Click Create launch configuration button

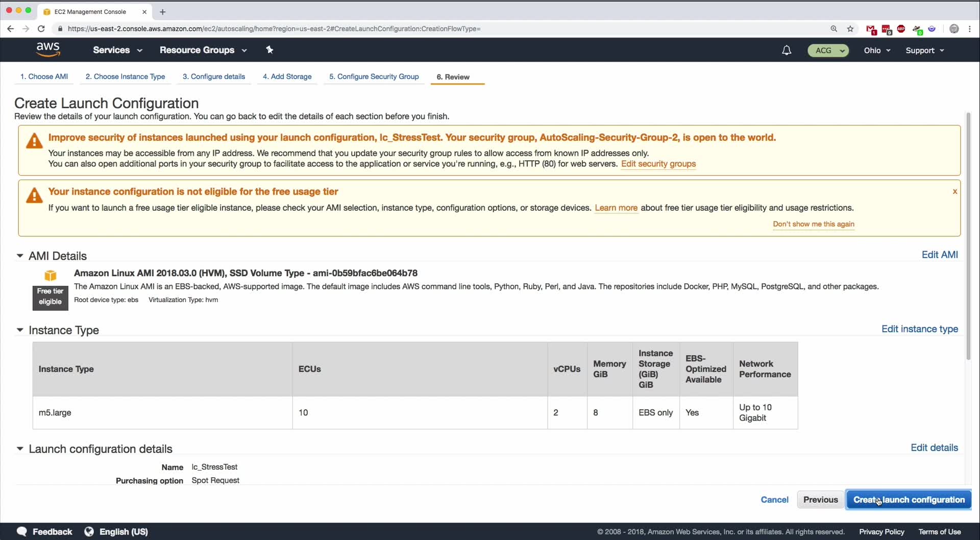coord(909,500)
